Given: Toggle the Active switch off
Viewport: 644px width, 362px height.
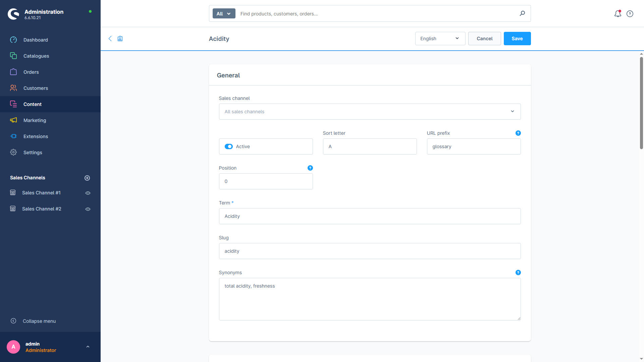Looking at the screenshot, I should (229, 146).
